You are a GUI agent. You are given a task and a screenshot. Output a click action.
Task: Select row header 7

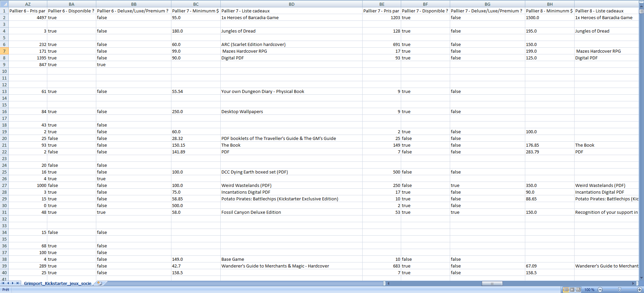tap(4, 51)
